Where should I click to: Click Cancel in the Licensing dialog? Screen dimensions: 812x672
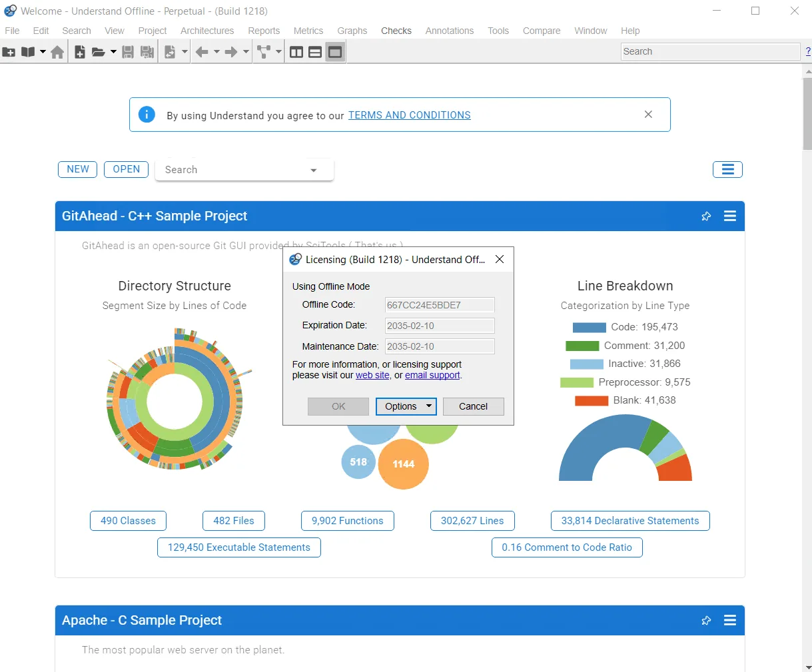tap(473, 406)
